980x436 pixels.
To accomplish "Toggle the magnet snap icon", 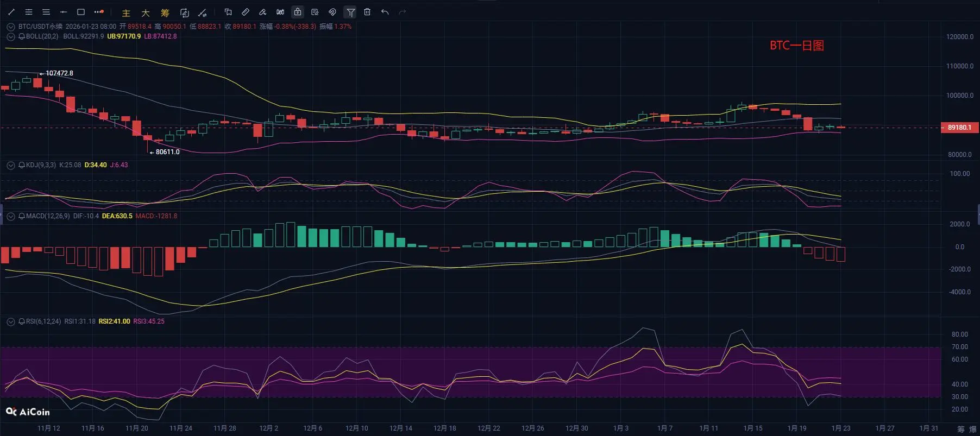I will pos(332,12).
